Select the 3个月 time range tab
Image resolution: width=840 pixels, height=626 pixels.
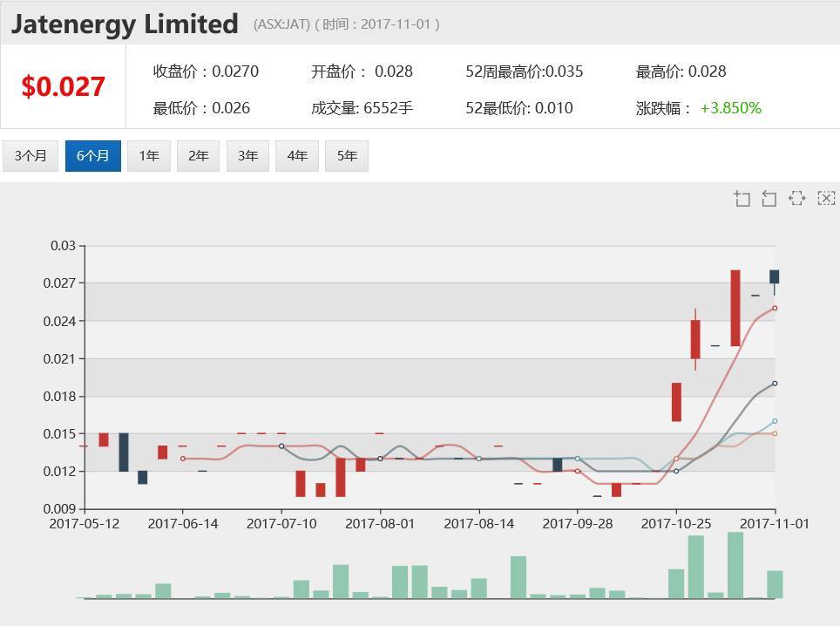click(30, 156)
